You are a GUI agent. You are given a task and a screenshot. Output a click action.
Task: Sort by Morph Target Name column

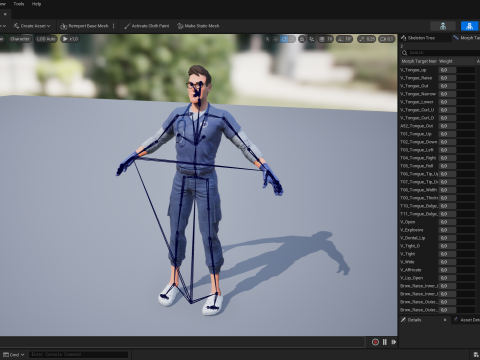[x=419, y=61]
